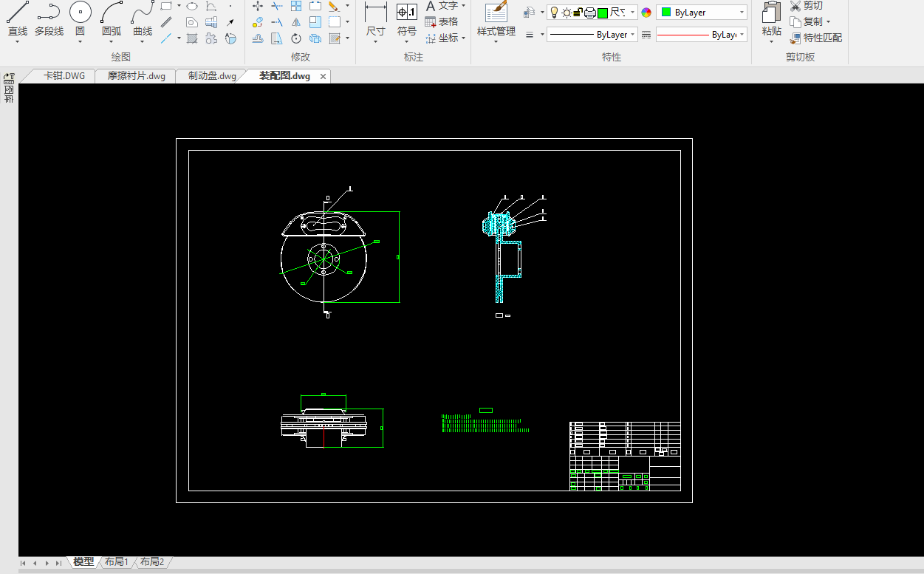
Task: Toggle layer on/off light bulb icon
Action: (554, 13)
